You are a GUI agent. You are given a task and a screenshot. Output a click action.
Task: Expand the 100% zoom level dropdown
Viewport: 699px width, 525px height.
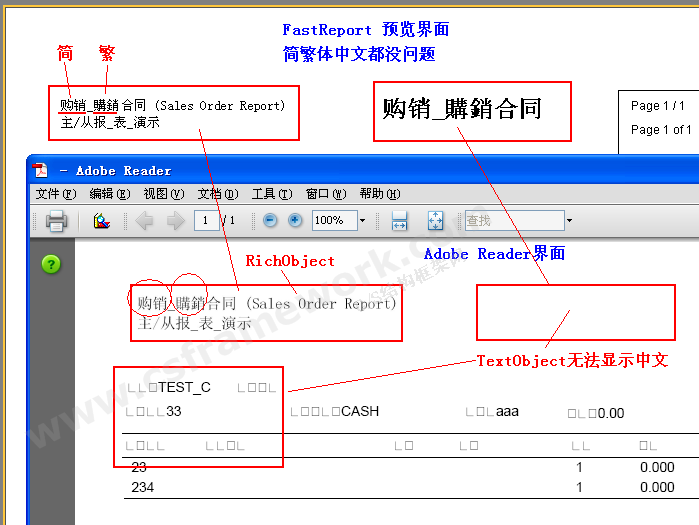point(362,221)
